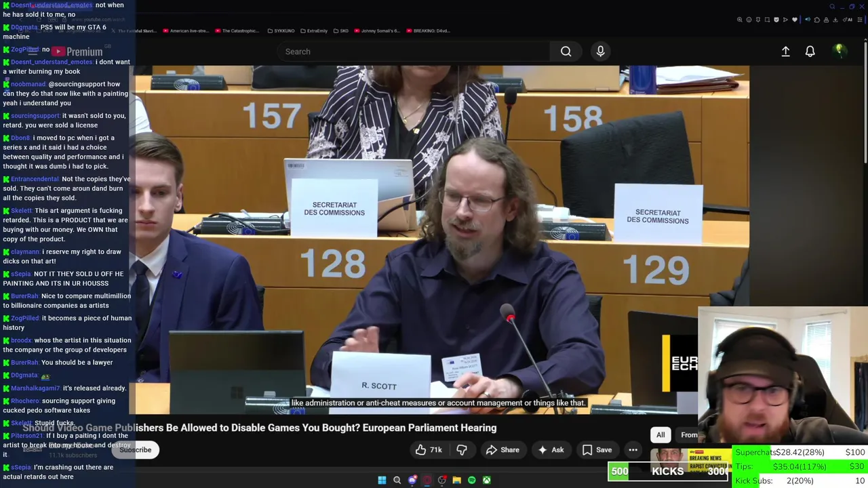The image size is (868, 488).
Task: Subscribe to the channel
Action: [136, 450]
